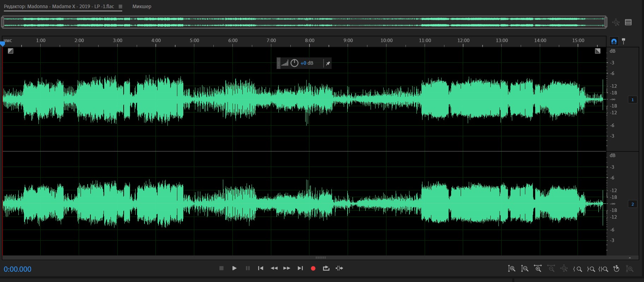Open the view options list icon beside overview
Screen dimensions: 644x282
[628, 22]
